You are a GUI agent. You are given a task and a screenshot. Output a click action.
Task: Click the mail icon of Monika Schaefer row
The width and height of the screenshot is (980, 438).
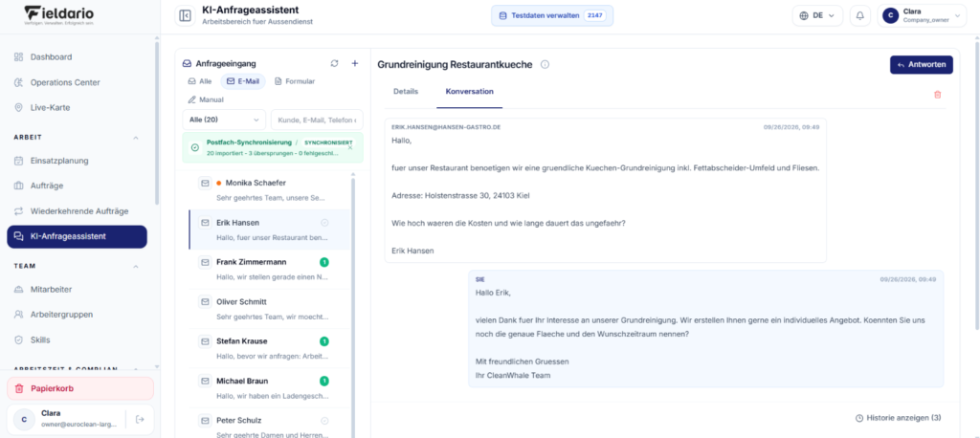205,183
